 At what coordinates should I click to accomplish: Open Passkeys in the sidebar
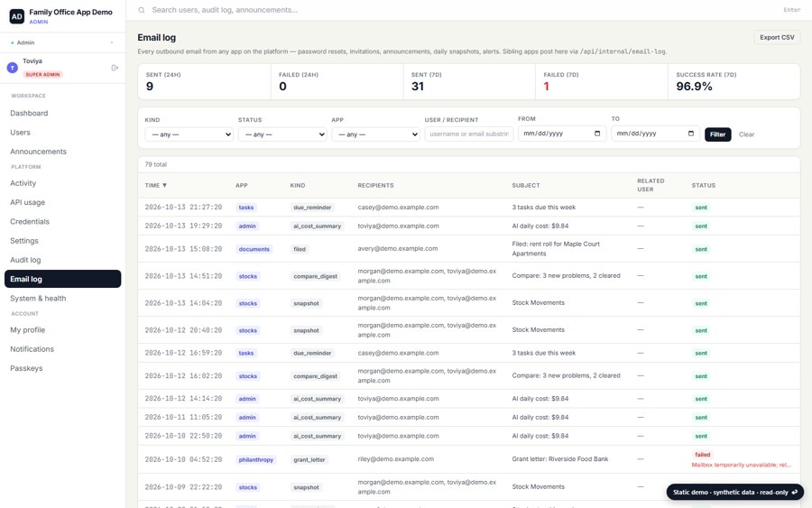coord(62,367)
